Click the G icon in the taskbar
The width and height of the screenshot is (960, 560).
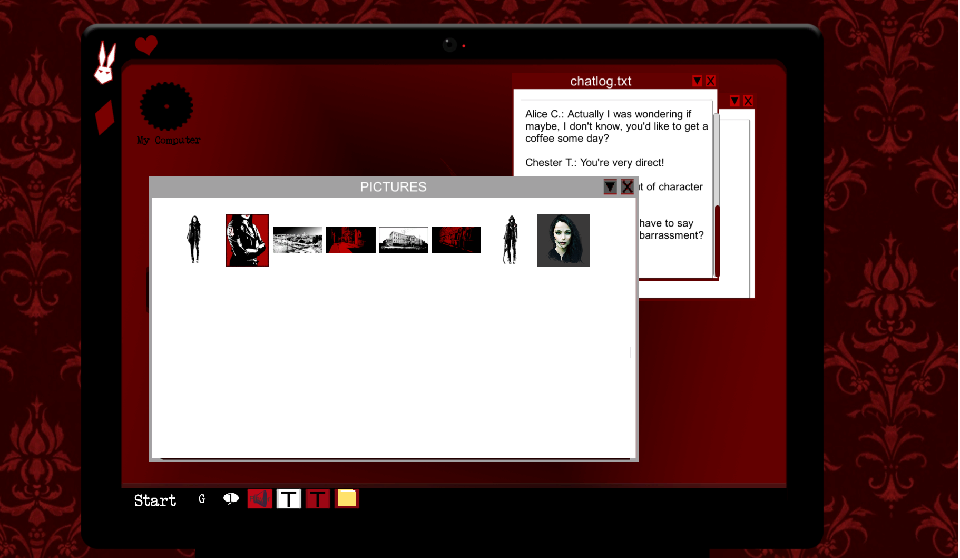pos(202,498)
